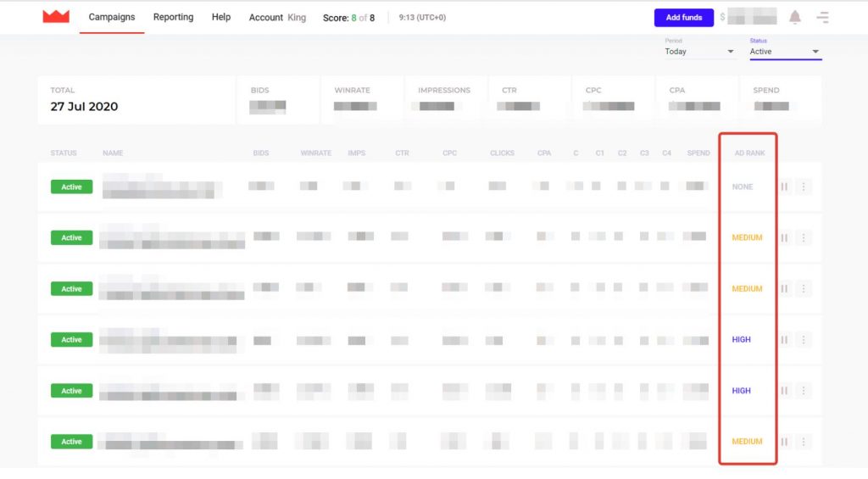This screenshot has height=479, width=868.
Task: Sort by the C4 column header
Action: tap(666, 153)
